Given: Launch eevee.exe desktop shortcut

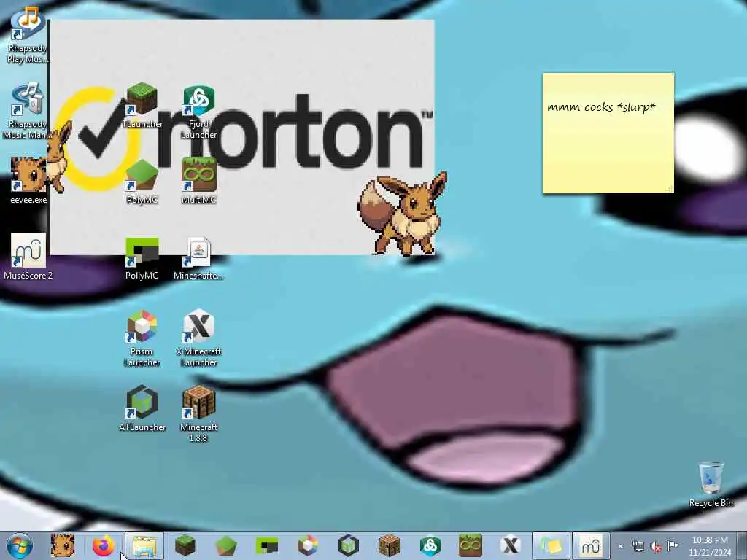Looking at the screenshot, I should pyautogui.click(x=28, y=181).
